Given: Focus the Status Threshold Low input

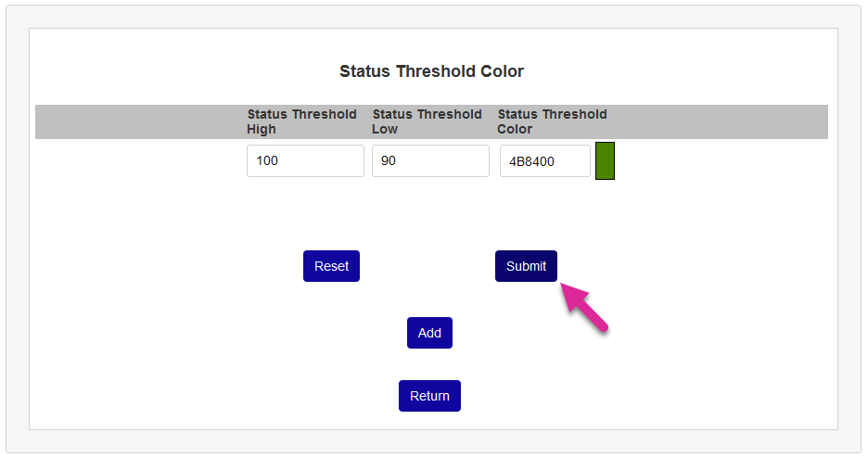Looking at the screenshot, I should pos(430,160).
